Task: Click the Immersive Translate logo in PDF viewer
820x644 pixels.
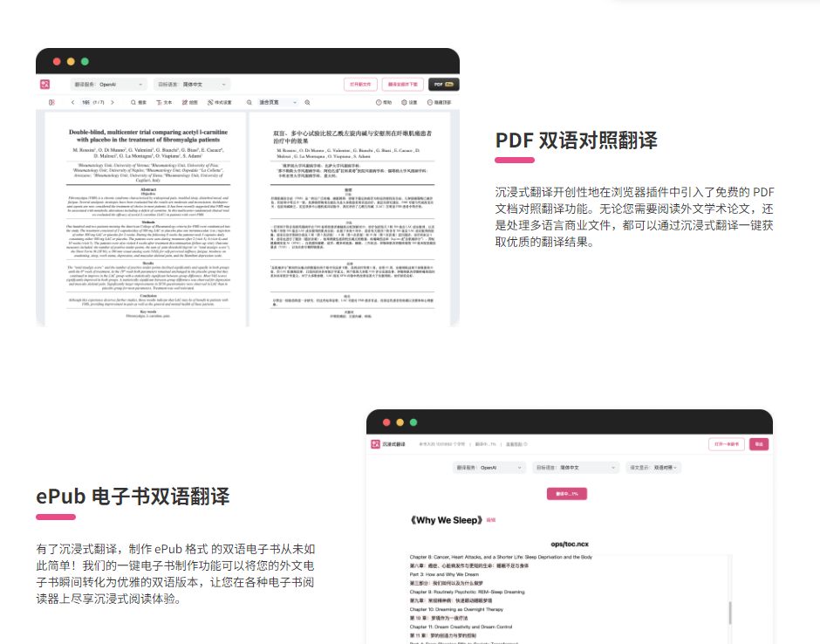Action: coord(45,85)
